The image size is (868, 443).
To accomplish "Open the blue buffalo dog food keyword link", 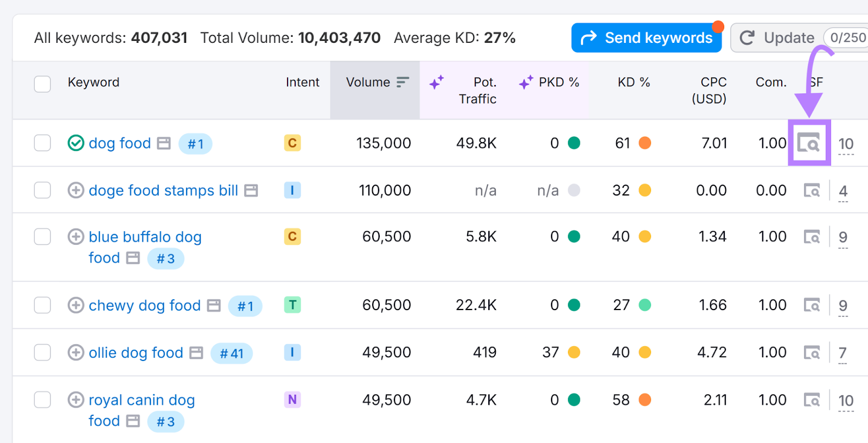I will click(145, 237).
